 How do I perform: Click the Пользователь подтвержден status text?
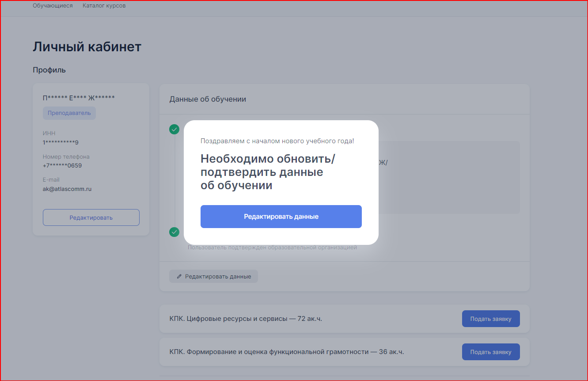(272, 248)
